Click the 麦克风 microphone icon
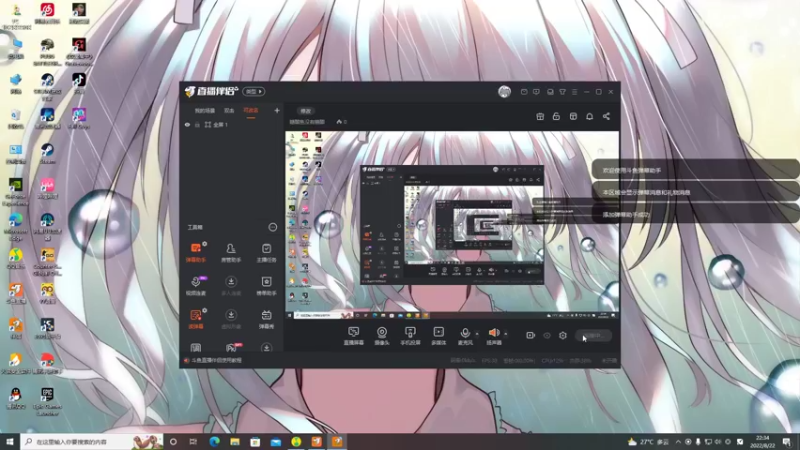 [465, 333]
